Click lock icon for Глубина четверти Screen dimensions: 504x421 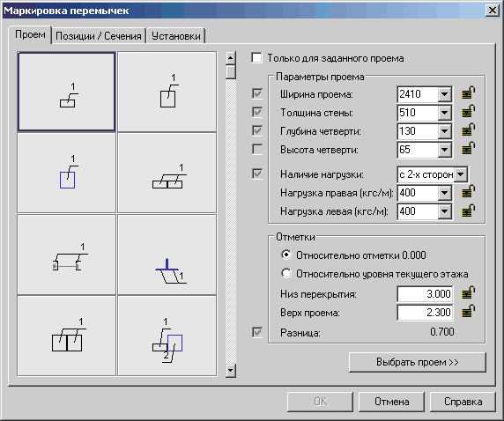click(469, 130)
